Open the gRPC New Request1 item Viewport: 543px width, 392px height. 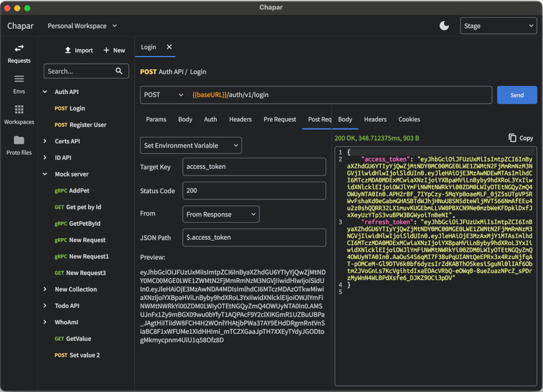81,256
